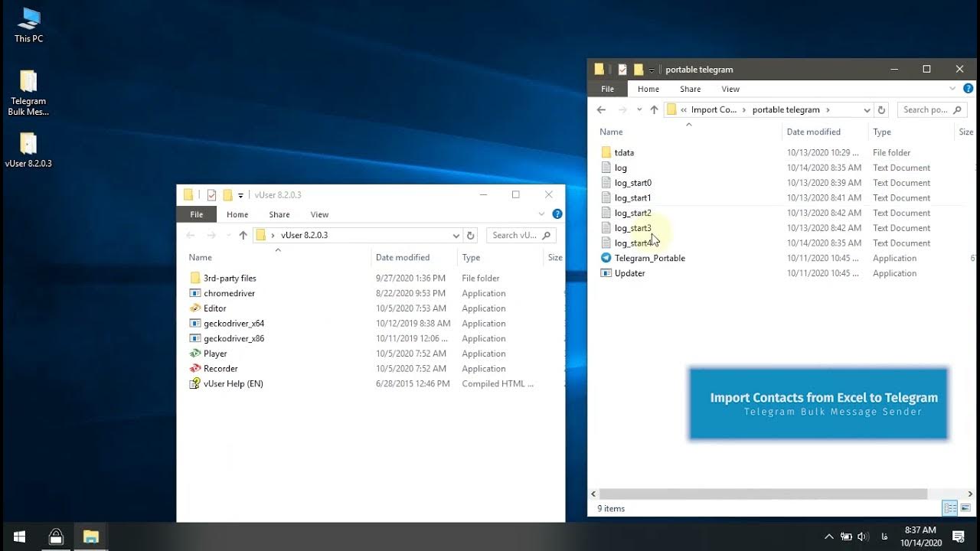The width and height of the screenshot is (980, 551).
Task: Open help icon in vUser window
Action: click(x=557, y=214)
